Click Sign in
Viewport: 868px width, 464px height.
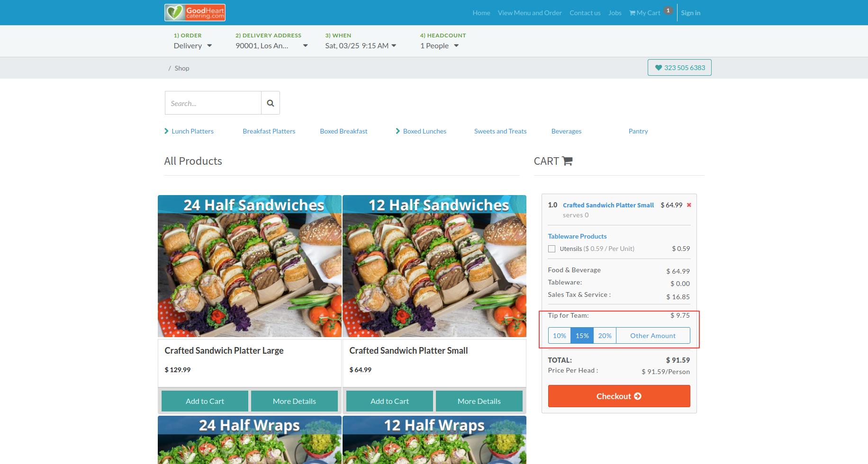coord(690,13)
